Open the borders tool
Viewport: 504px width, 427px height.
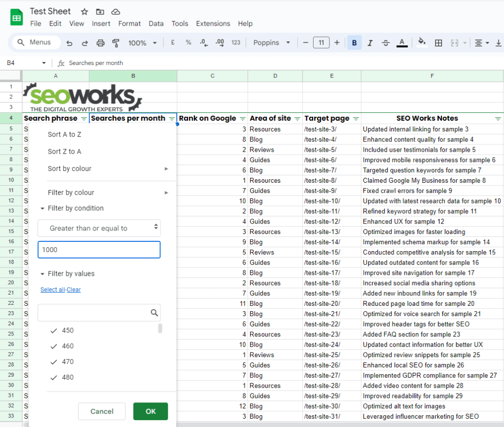point(439,43)
